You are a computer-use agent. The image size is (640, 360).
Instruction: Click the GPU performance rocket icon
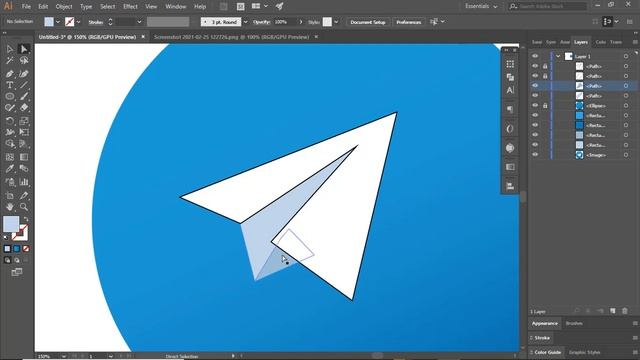[x=280, y=6]
